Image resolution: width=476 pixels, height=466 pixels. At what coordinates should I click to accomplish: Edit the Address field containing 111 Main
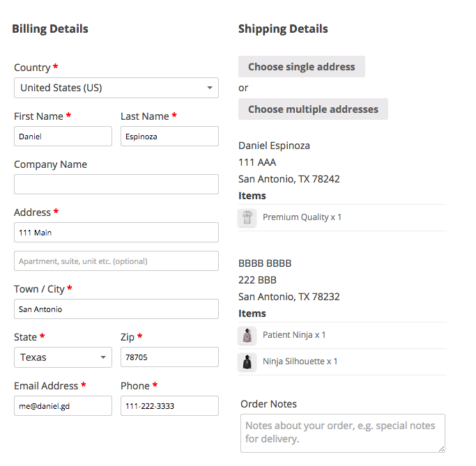click(116, 233)
